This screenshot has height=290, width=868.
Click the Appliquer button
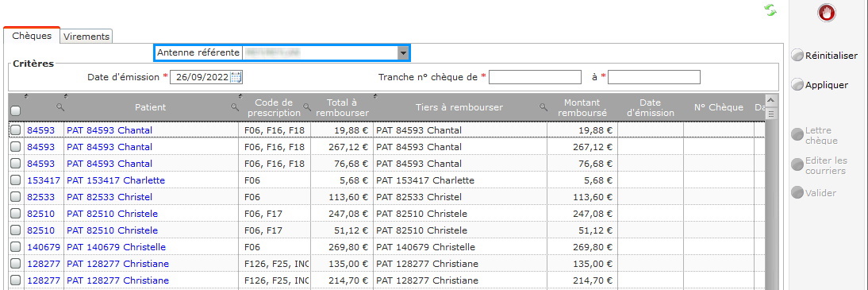tap(820, 85)
